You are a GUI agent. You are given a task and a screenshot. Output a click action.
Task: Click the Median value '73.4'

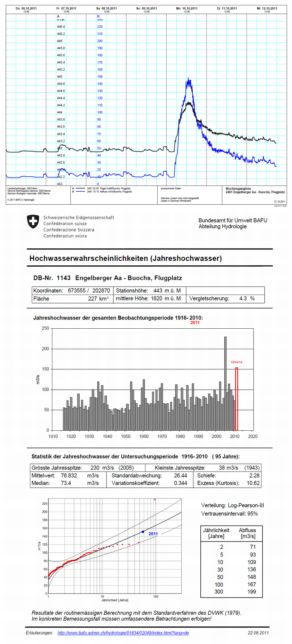point(66,483)
